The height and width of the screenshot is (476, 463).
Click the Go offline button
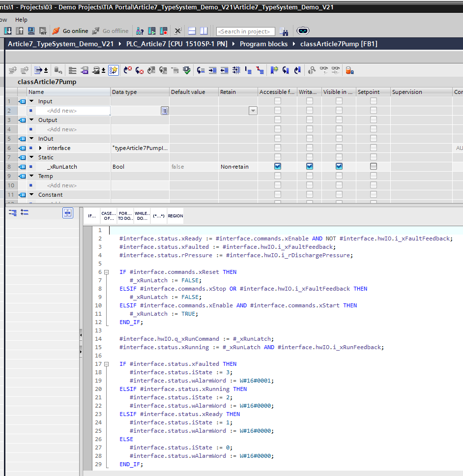pyautogui.click(x=110, y=31)
